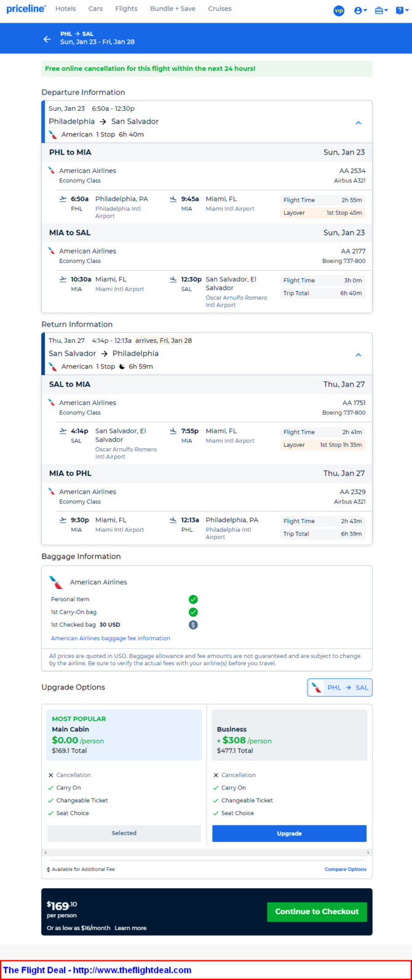Go to the Hotels tab
This screenshot has width=412, height=980.
(x=66, y=9)
